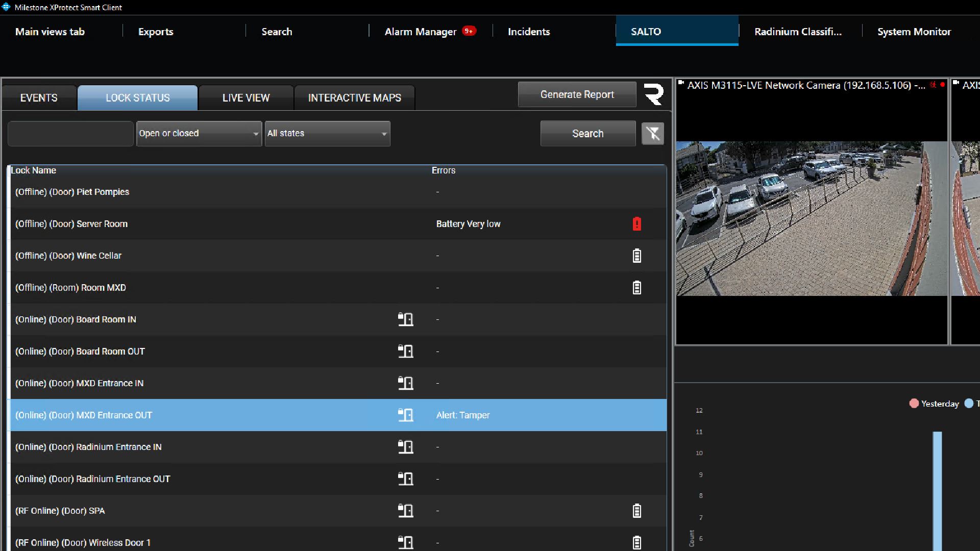Click the lock name search input field
980x551 pixels.
(x=70, y=134)
